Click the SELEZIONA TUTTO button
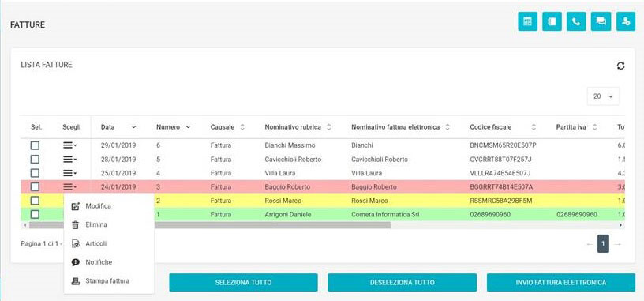This screenshot has width=644, height=301. point(243,283)
